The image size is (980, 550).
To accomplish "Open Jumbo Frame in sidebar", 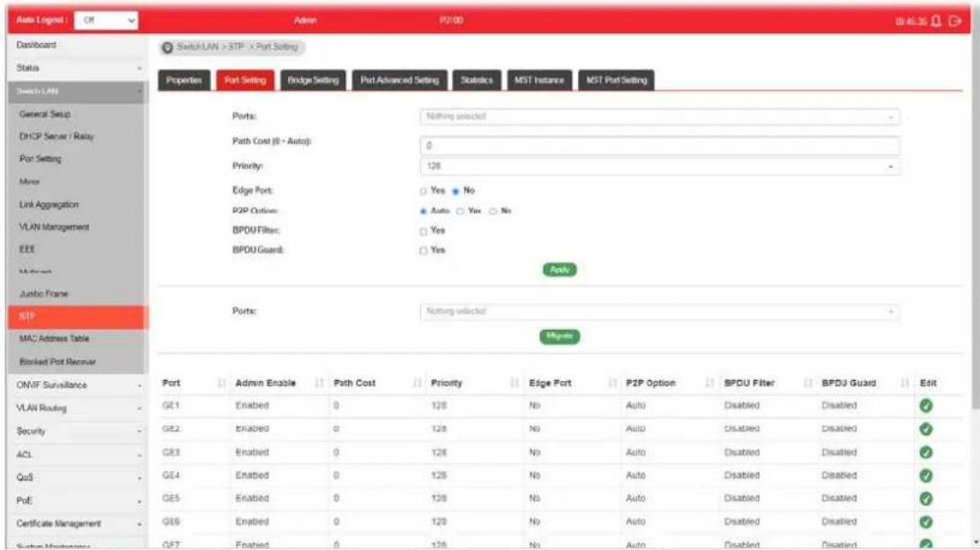I will [44, 294].
